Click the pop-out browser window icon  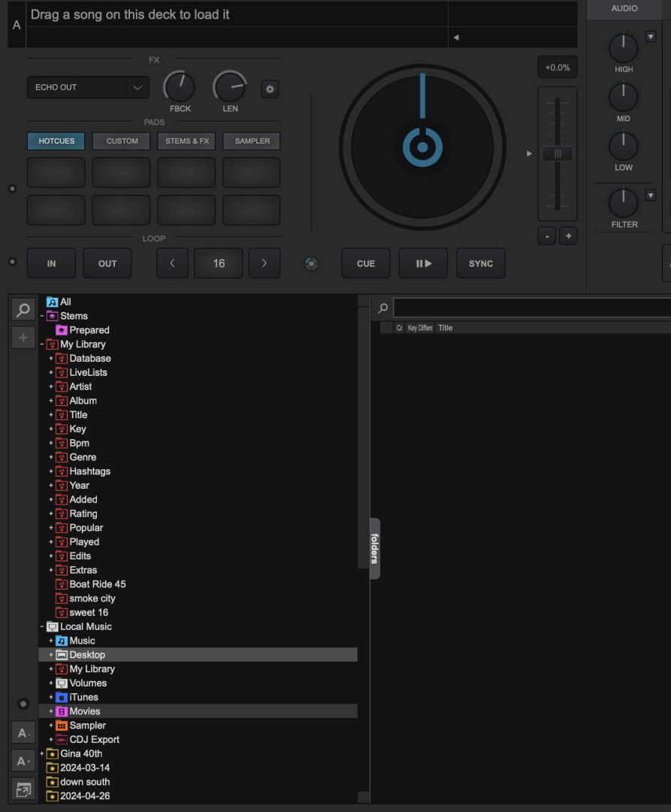click(23, 789)
